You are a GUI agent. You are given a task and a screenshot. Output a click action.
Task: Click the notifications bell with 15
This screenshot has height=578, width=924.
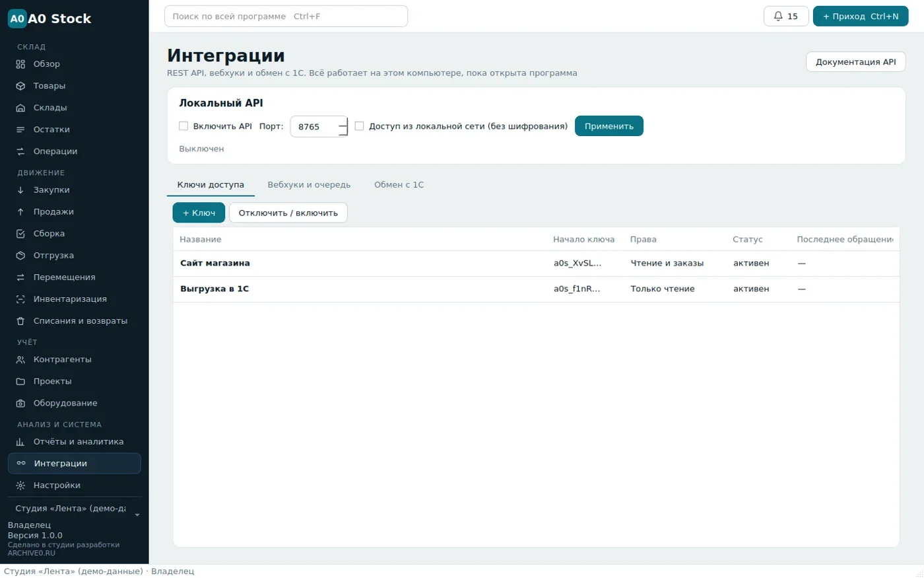[786, 17]
